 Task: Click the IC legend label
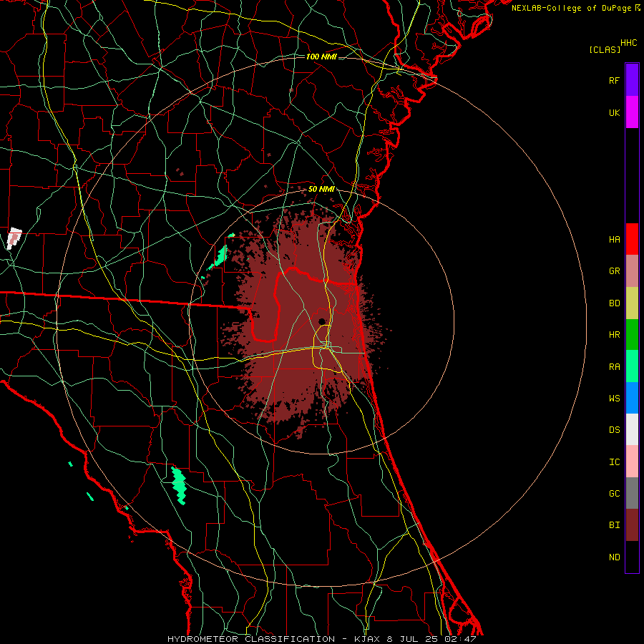[614, 462]
